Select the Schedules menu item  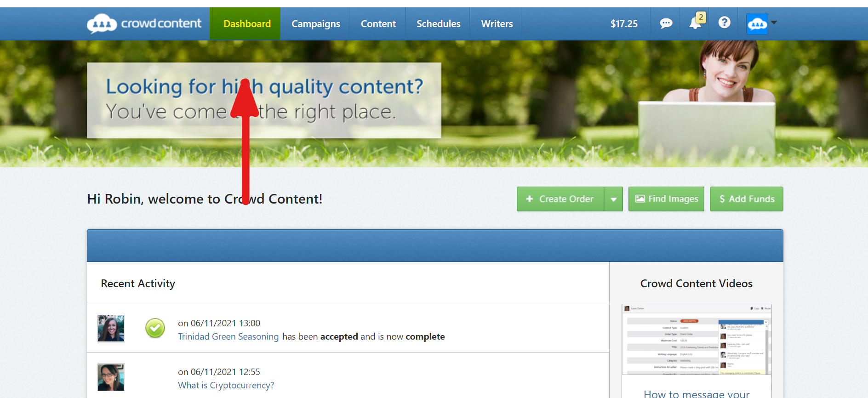(x=438, y=24)
